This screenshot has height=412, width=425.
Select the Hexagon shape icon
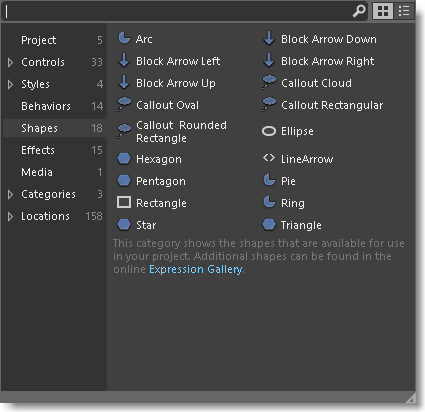pos(124,159)
